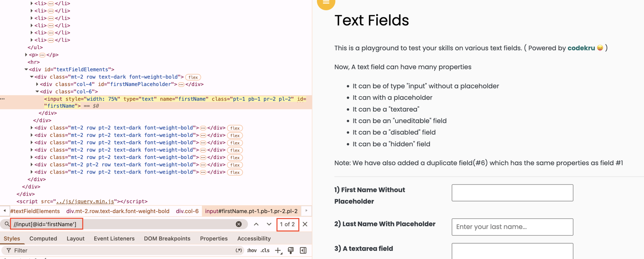Close the DevTools search bar
The height and width of the screenshot is (259, 644).
305,224
